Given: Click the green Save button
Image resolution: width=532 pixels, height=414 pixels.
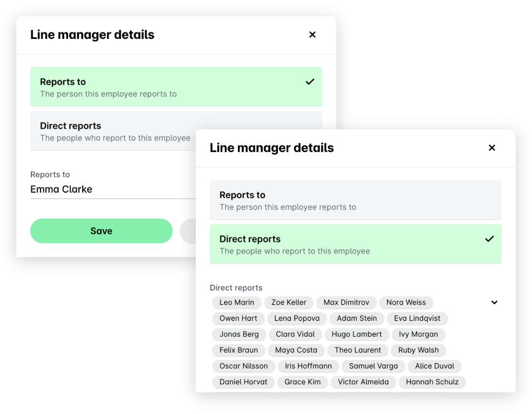Looking at the screenshot, I should point(102,231).
